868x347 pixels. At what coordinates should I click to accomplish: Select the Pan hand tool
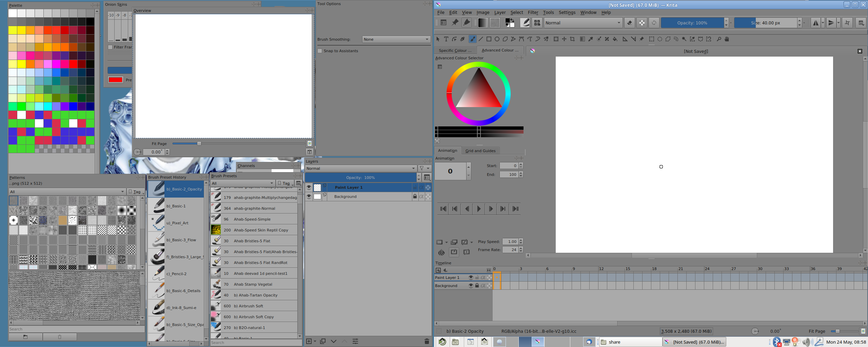tap(727, 39)
